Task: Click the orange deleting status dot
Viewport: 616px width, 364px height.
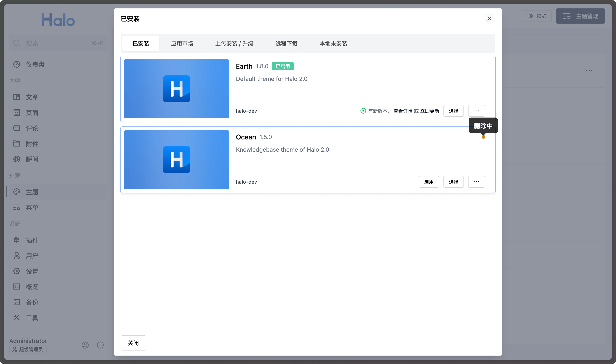Action: [483, 137]
